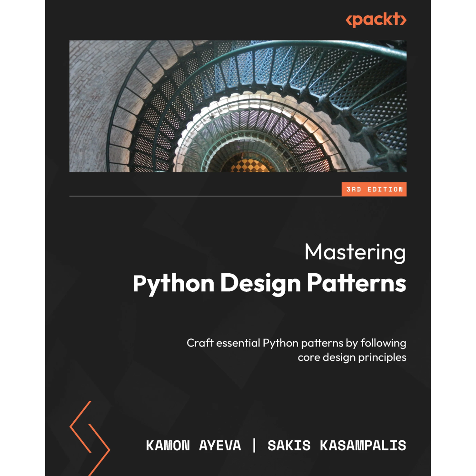The width and height of the screenshot is (476, 476).
Task: Click the right angle bracket in Packt logo
Action: 404,20
